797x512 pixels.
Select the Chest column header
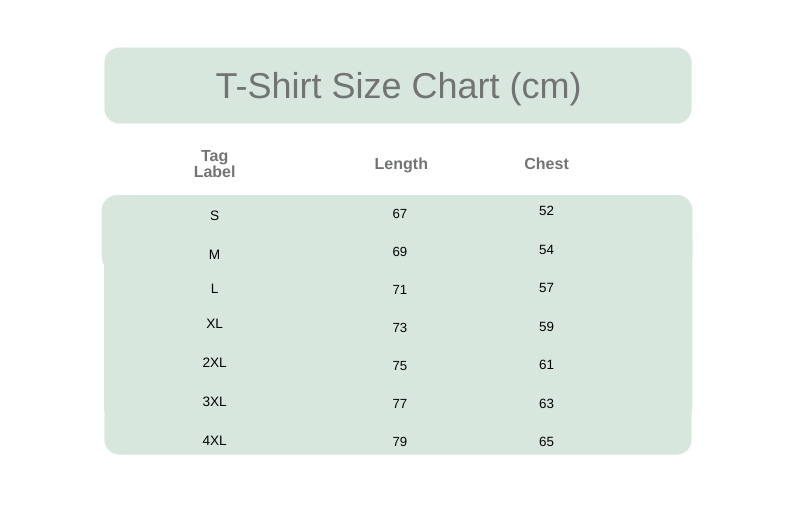point(546,164)
